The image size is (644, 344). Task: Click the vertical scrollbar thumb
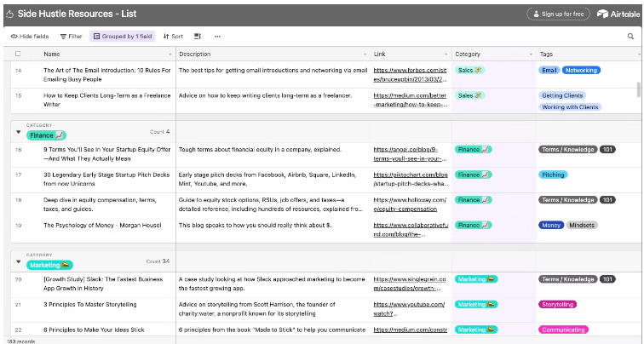[x=639, y=89]
